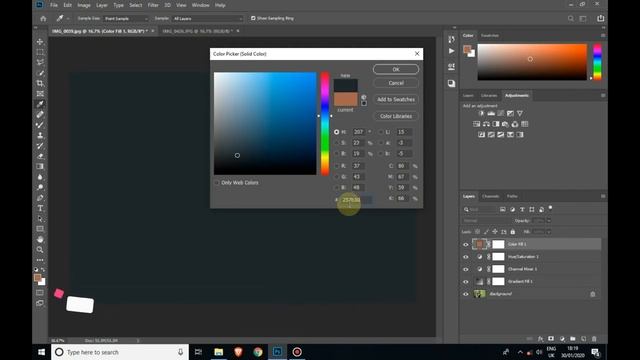This screenshot has height=360, width=640.
Task: Select the Hand tool
Action: (40, 239)
